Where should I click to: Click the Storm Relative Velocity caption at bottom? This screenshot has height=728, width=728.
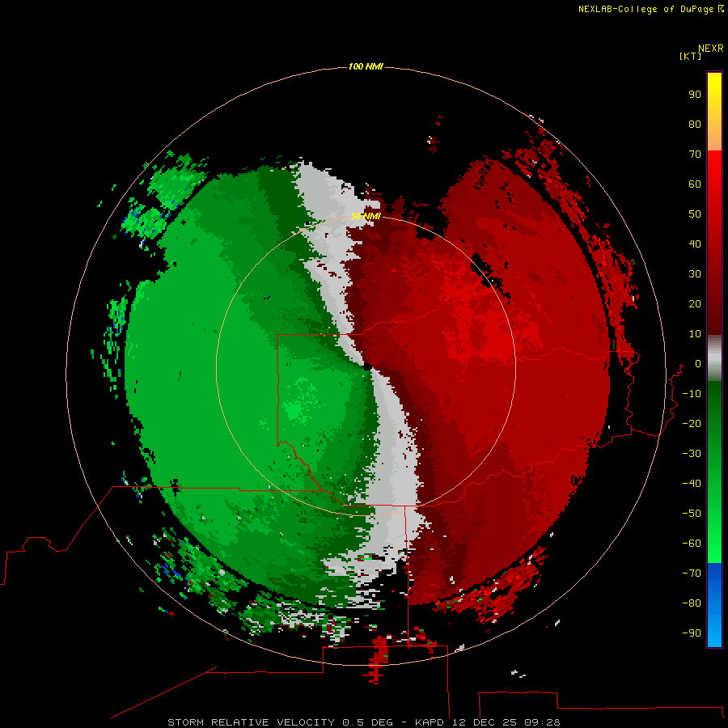click(x=363, y=722)
